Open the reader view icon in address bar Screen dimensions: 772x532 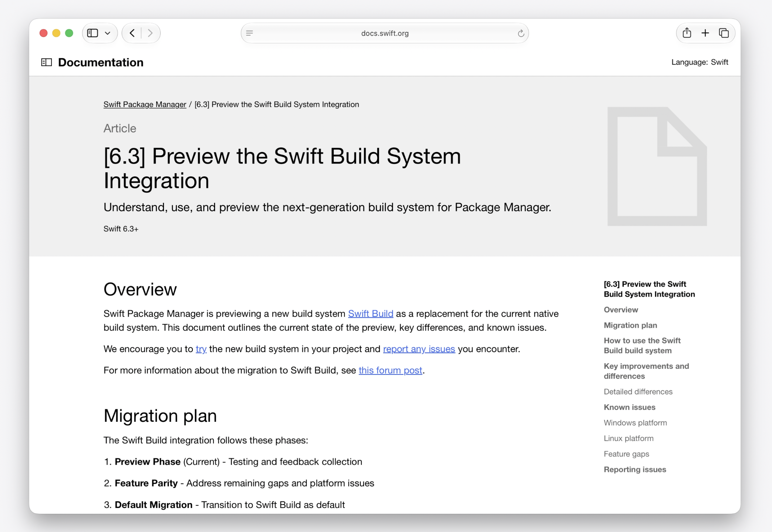pyautogui.click(x=249, y=33)
